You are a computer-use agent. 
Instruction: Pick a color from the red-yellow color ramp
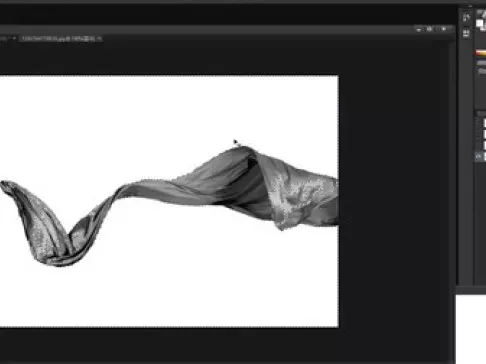coord(481,53)
